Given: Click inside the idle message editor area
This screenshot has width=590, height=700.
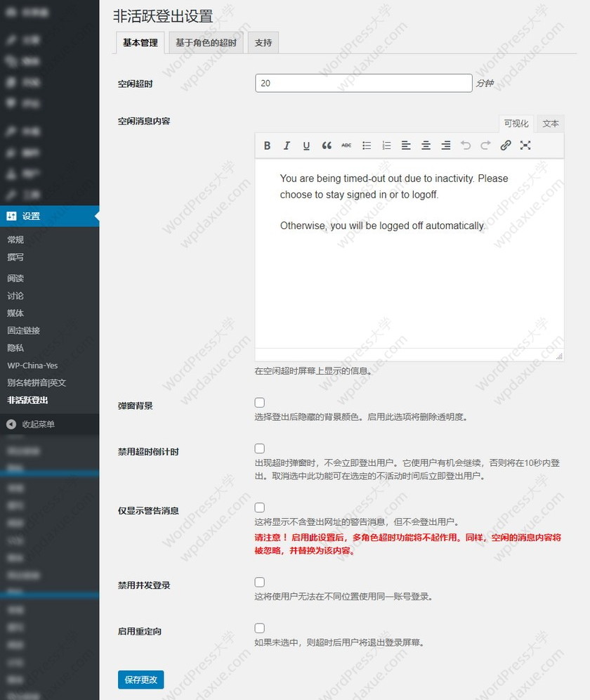Looking at the screenshot, I should [409, 253].
